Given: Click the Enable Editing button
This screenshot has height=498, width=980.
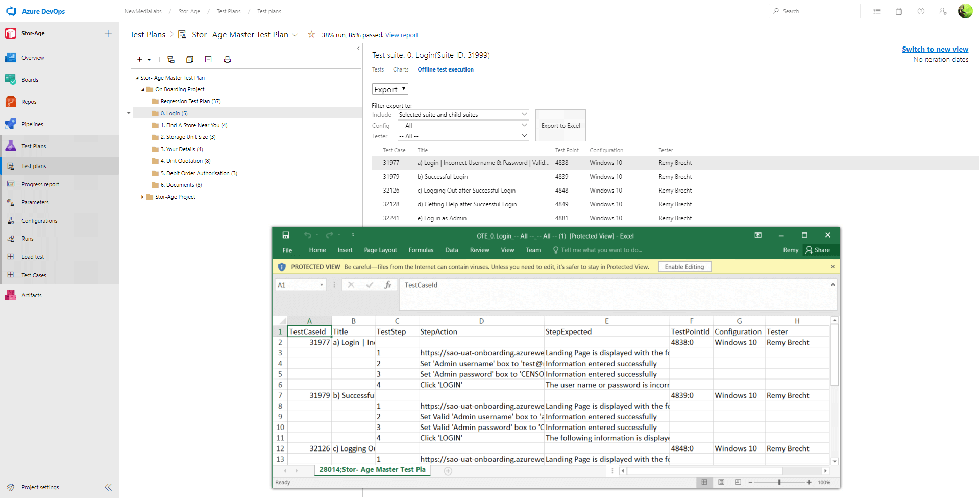Looking at the screenshot, I should click(x=684, y=267).
